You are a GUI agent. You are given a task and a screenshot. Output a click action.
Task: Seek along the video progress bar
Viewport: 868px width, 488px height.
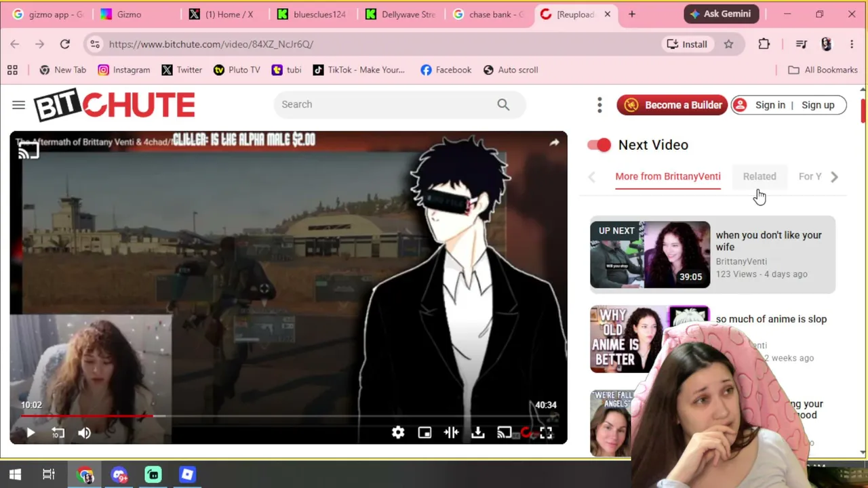coord(288,415)
